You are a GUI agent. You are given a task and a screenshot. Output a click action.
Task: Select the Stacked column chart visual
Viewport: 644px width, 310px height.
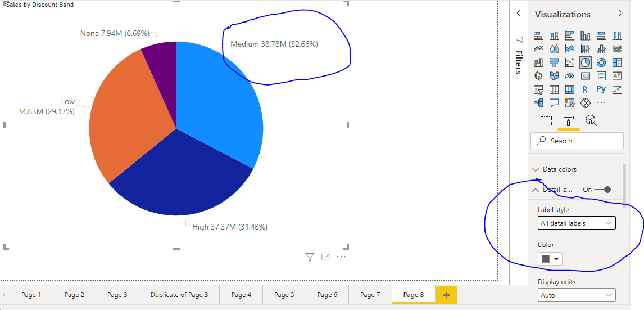(x=554, y=35)
